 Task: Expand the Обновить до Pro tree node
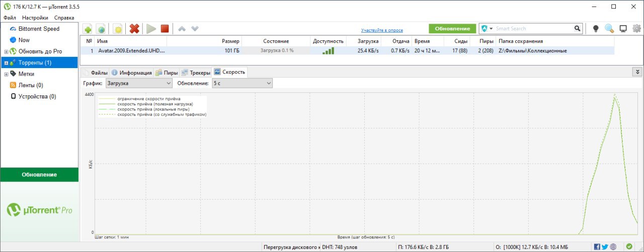pos(6,51)
